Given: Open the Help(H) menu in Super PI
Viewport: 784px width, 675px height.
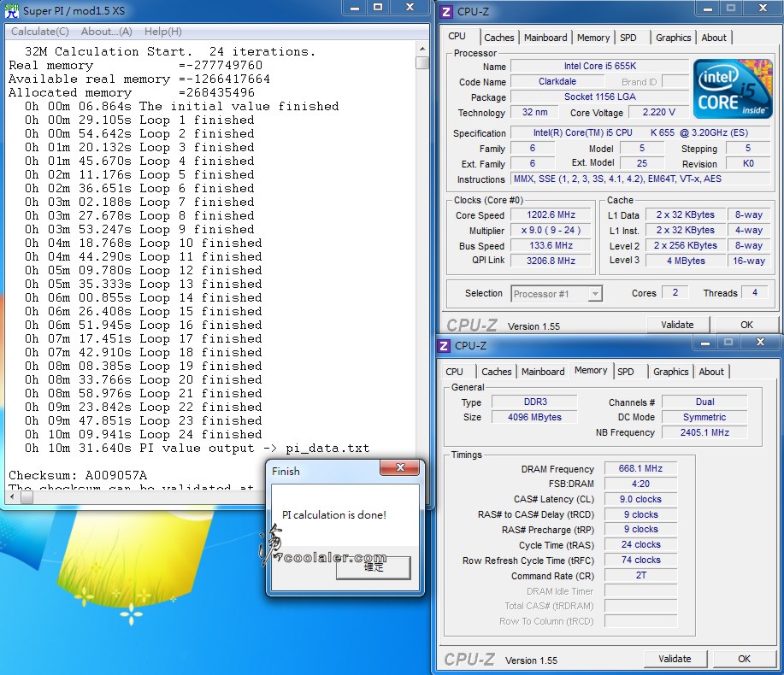Looking at the screenshot, I should (163, 32).
